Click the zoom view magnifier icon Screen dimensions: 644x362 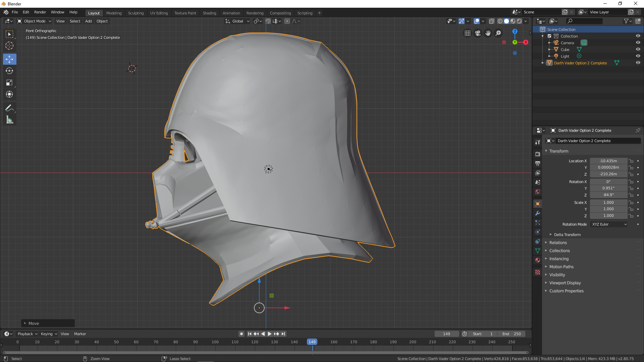(498, 33)
